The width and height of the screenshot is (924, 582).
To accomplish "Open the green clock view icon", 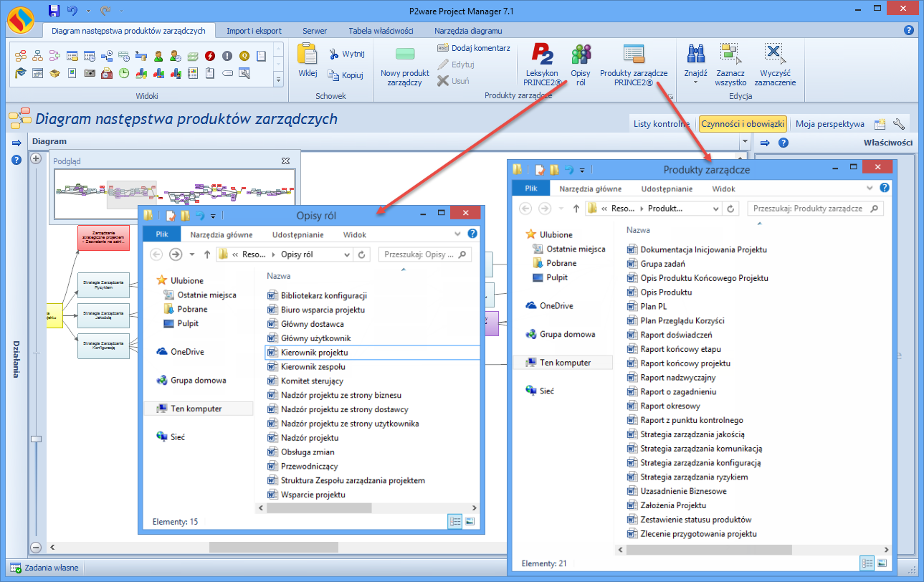I will coord(124,73).
